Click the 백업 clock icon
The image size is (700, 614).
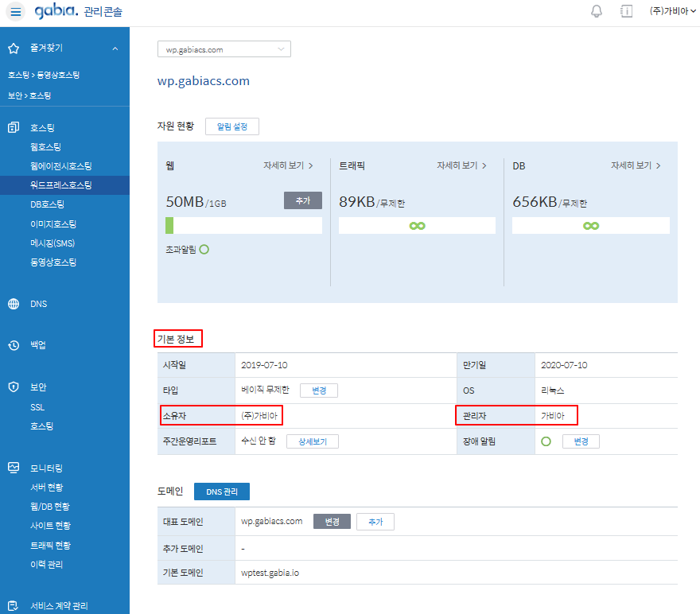click(x=14, y=345)
